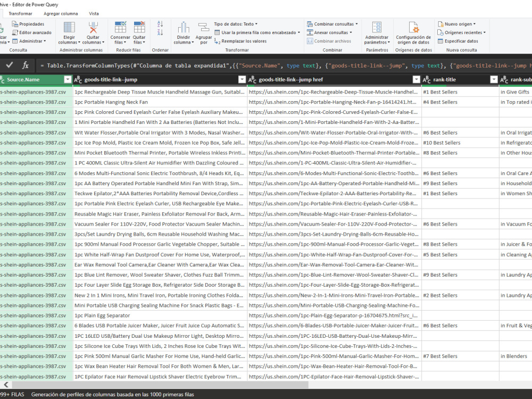Open Propiedades in the Consulta group
Viewport: 532px width, 399px height.
tap(28, 24)
